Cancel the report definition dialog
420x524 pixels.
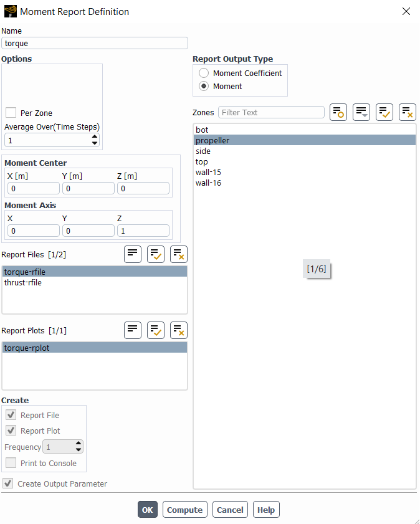click(x=230, y=510)
